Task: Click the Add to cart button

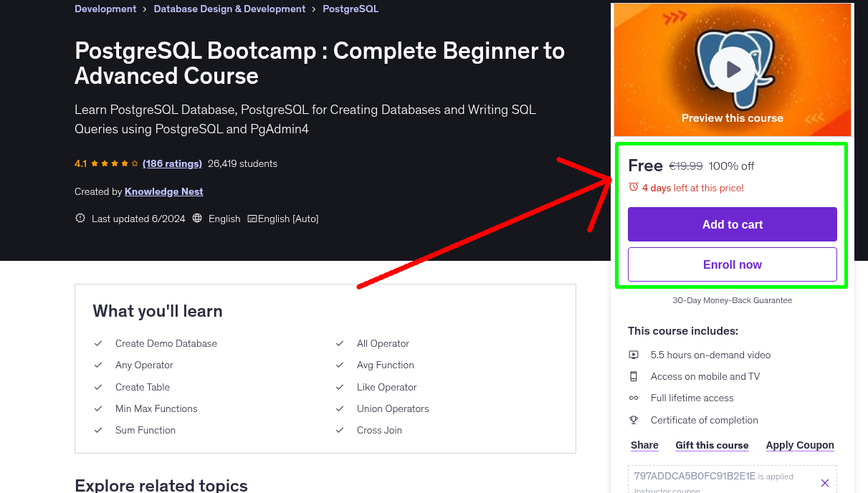Action: point(733,224)
